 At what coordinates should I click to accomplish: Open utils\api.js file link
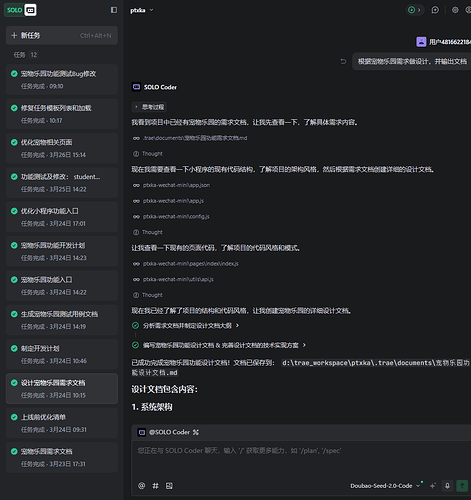click(x=178, y=279)
